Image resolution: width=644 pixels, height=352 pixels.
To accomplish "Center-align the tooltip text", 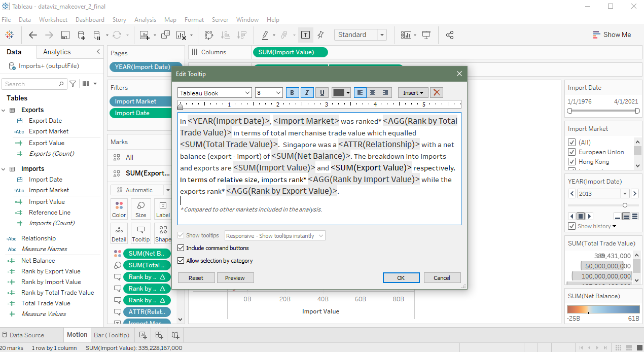I will click(x=373, y=93).
